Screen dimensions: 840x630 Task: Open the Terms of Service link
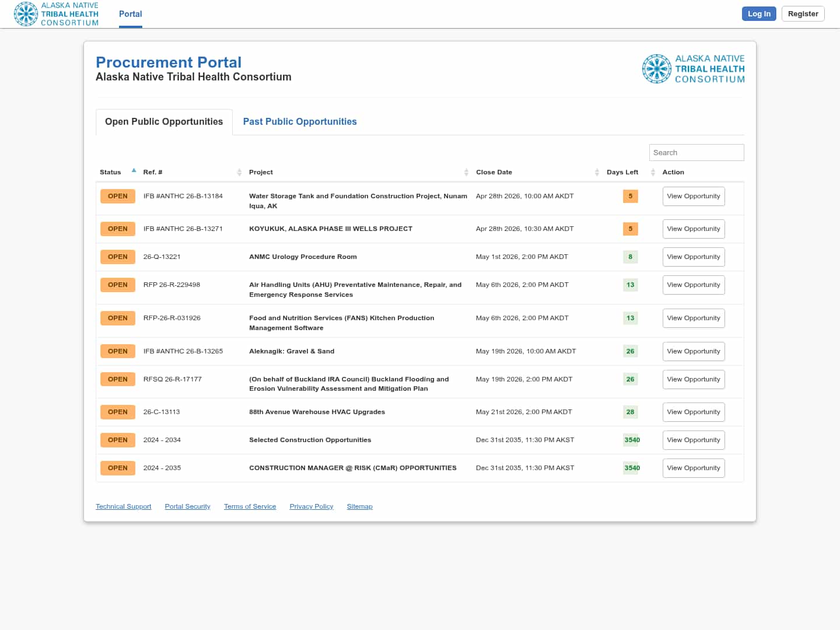pyautogui.click(x=250, y=506)
